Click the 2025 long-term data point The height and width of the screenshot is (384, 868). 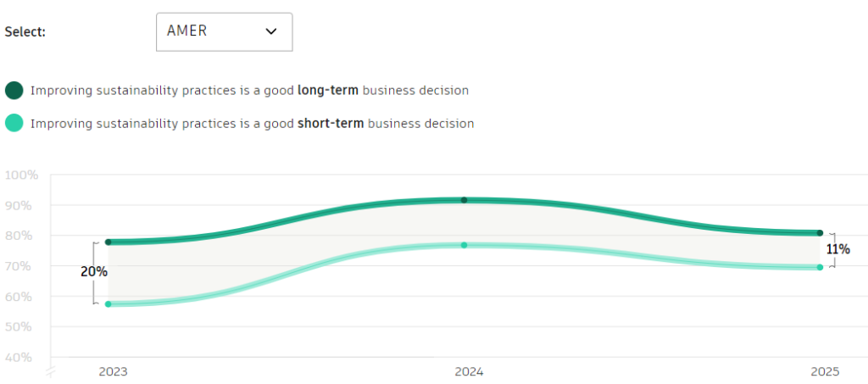pos(820,233)
